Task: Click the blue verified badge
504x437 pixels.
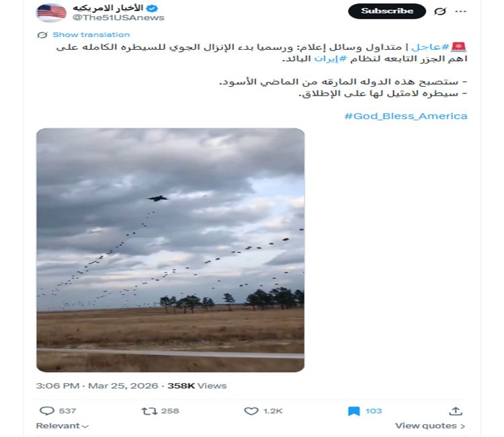Action: [x=151, y=8]
